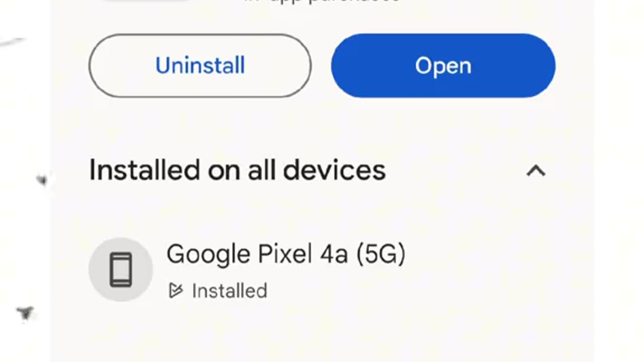The image size is (644, 362).
Task: Select Google Pixel 4a (5G) device entry
Action: [x=286, y=254]
